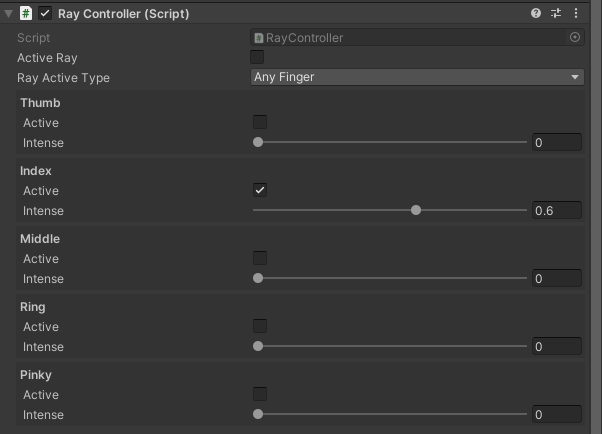Click the Index Intense value field

pyautogui.click(x=556, y=210)
